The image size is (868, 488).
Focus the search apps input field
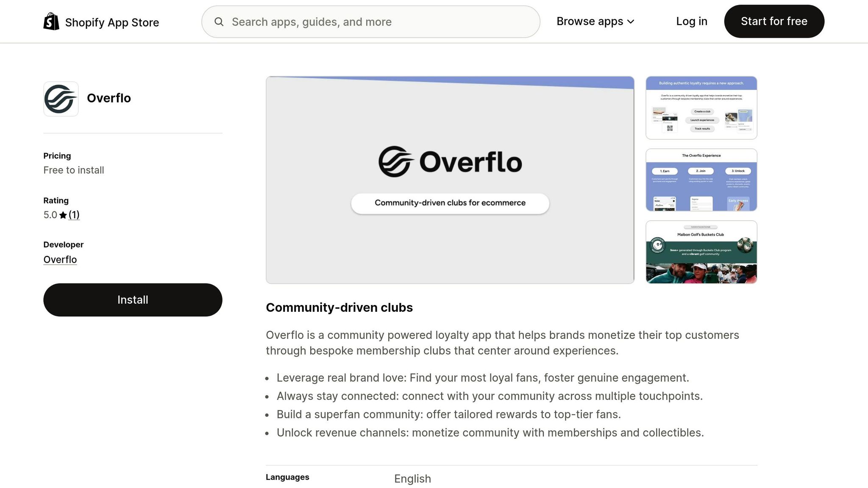370,22
